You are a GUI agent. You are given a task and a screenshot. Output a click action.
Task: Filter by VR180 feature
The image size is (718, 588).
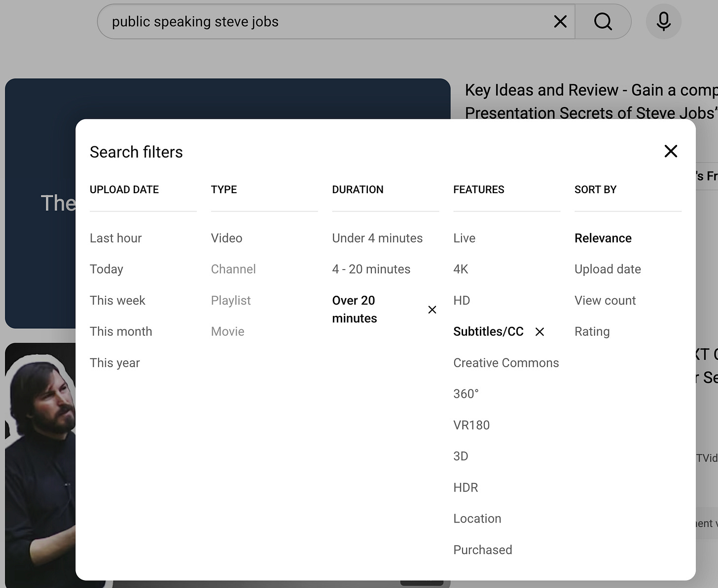click(x=471, y=425)
